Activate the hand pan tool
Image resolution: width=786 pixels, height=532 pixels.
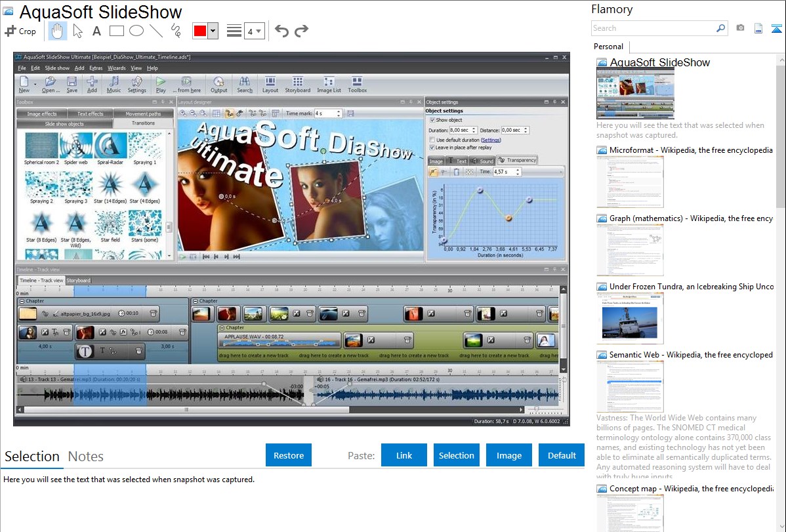tap(57, 31)
